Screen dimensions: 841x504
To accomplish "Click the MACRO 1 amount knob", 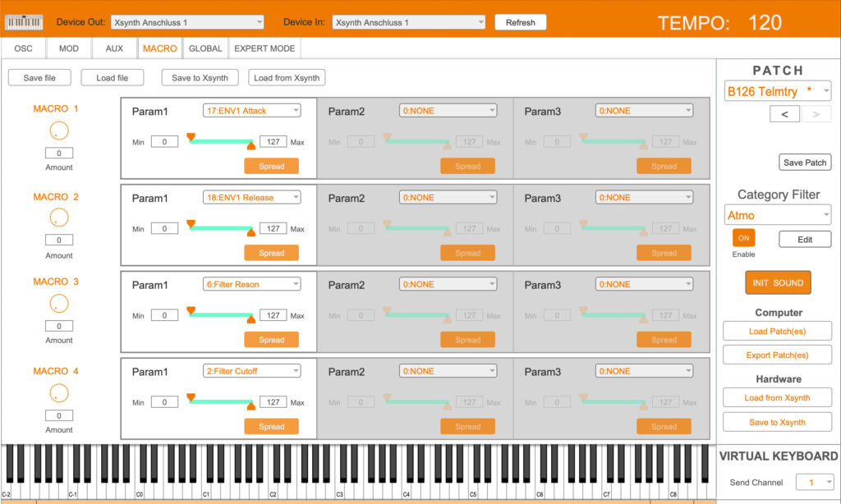I will point(59,130).
